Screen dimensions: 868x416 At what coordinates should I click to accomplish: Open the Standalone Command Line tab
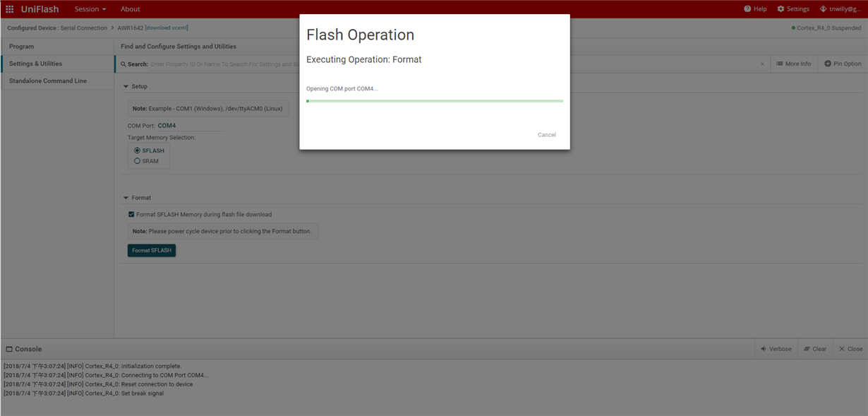pos(57,81)
